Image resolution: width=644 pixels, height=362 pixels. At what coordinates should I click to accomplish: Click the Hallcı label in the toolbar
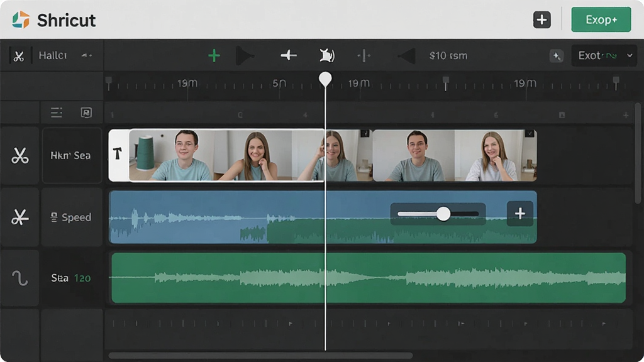[53, 55]
